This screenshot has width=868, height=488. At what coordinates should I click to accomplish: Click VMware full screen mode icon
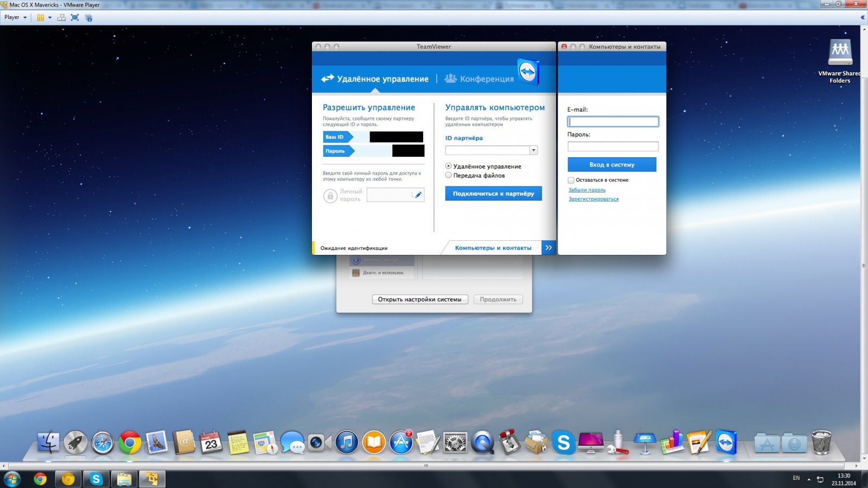point(75,17)
